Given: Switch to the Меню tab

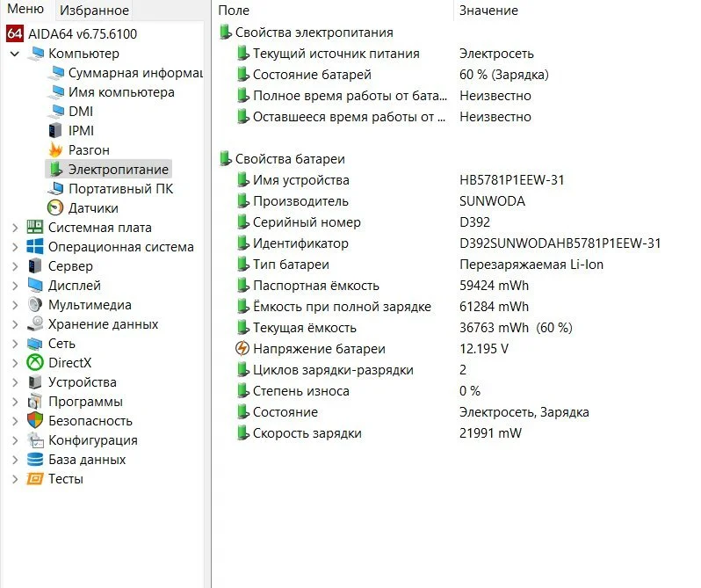Looking at the screenshot, I should click(25, 10).
